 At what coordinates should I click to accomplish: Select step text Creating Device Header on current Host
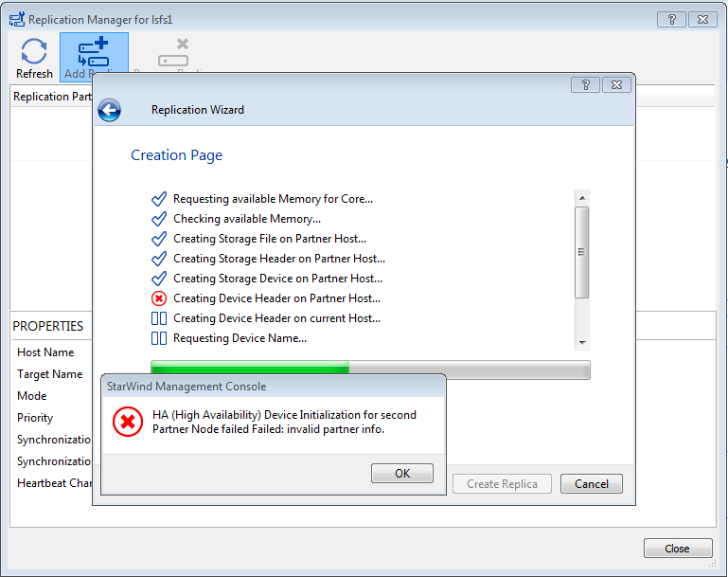pyautogui.click(x=276, y=318)
